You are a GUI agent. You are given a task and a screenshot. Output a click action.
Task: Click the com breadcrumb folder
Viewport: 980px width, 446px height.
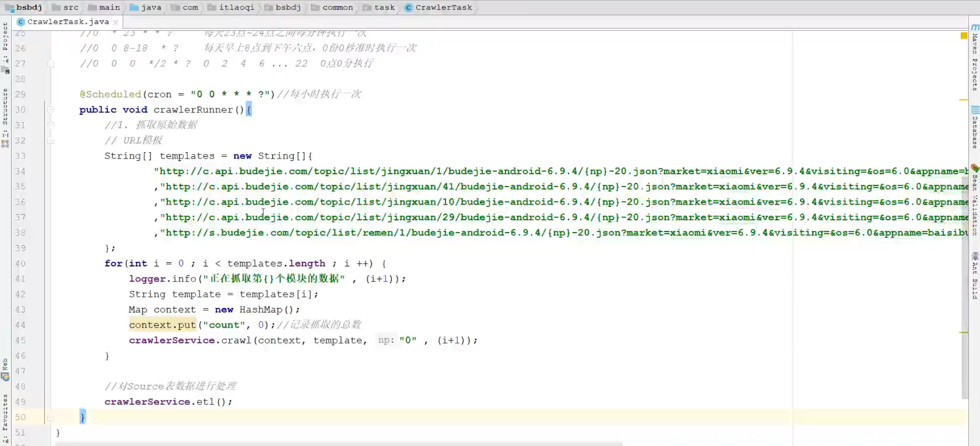(x=185, y=8)
